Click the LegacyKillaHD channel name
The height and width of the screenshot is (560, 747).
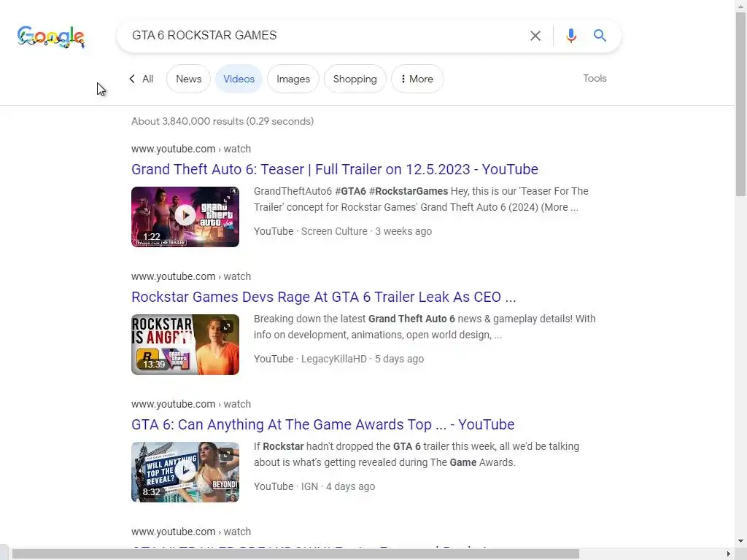[x=334, y=359]
